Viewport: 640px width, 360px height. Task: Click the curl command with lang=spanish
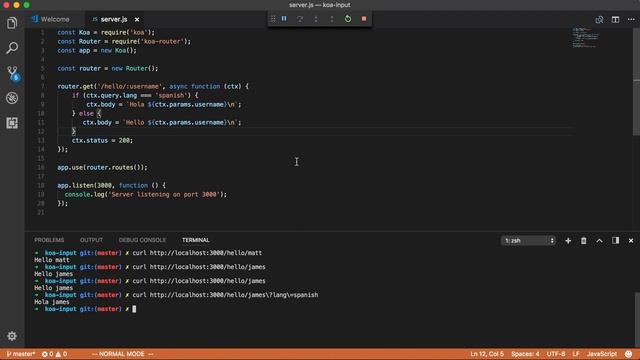coord(225,295)
